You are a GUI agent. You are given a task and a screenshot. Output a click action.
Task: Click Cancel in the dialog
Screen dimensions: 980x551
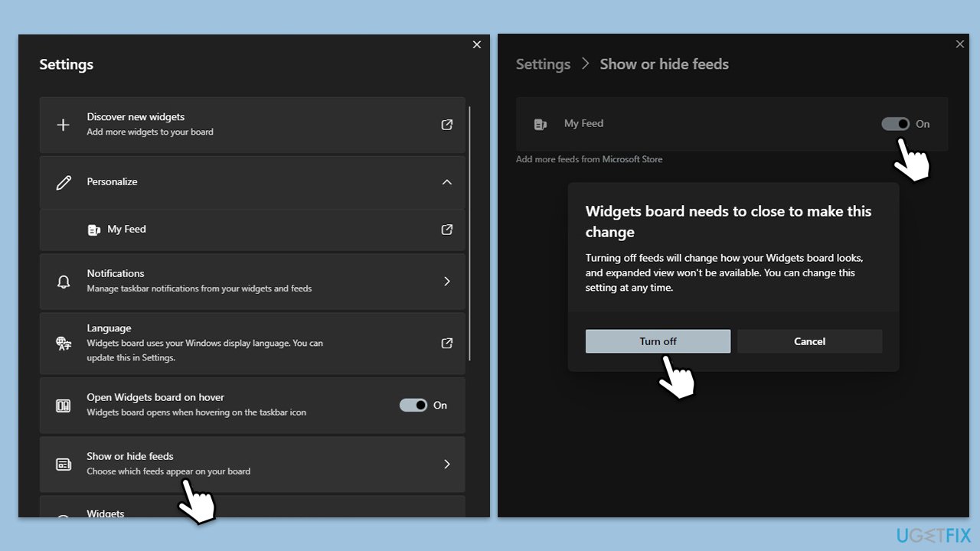point(809,341)
